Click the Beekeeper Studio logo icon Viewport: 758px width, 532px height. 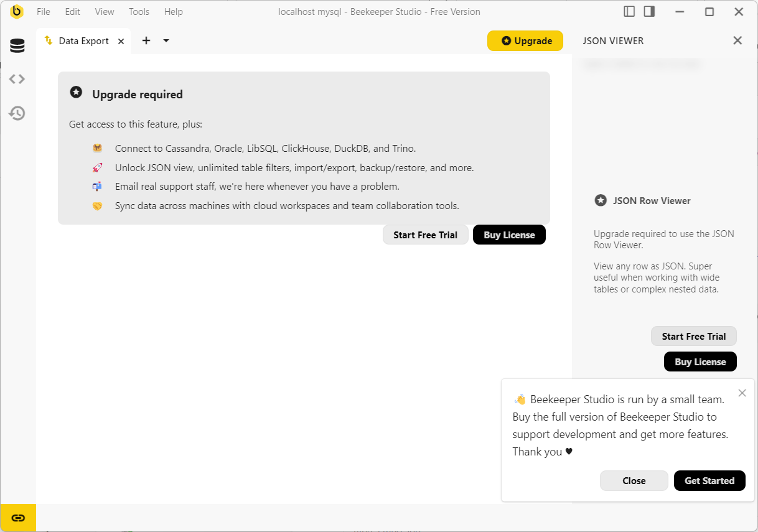coord(17,11)
